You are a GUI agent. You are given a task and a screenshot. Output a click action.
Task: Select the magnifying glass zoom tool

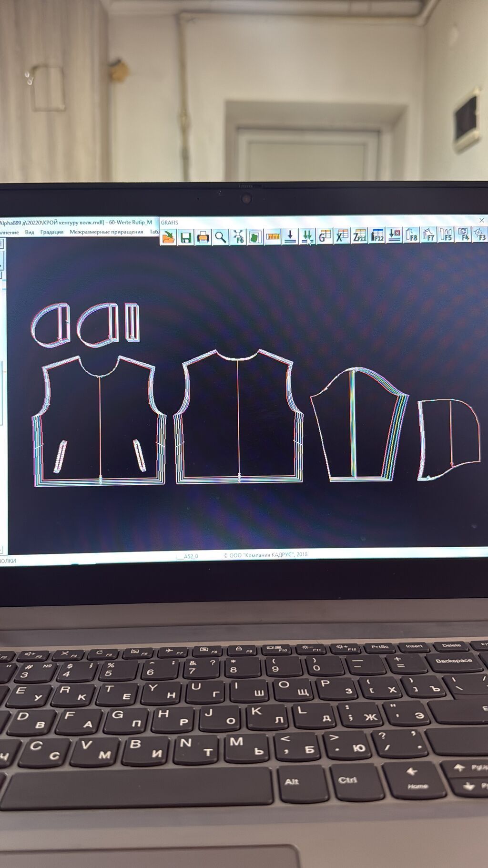tap(221, 236)
